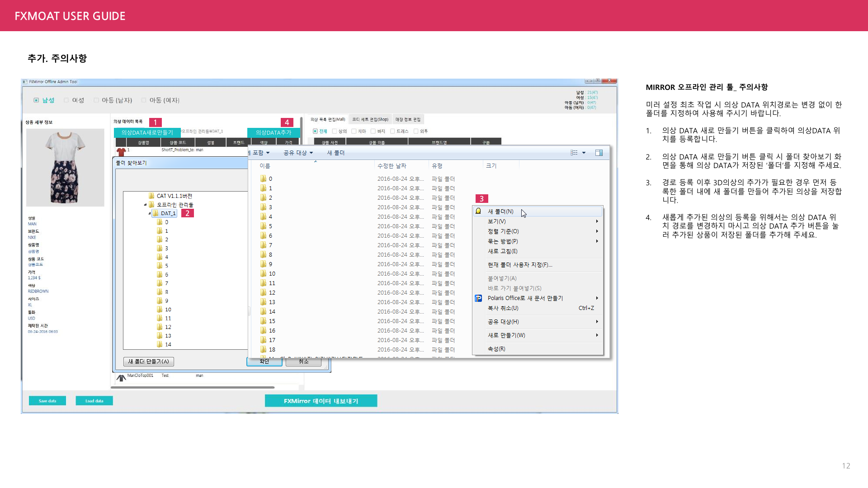
Task: Click the jacket icon beside ManCloTop001
Action: click(121, 377)
